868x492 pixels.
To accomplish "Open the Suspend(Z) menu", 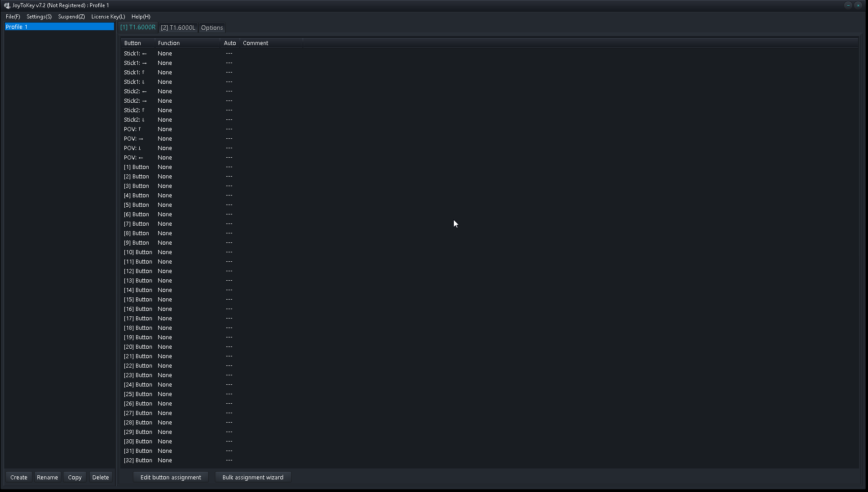I will point(71,17).
